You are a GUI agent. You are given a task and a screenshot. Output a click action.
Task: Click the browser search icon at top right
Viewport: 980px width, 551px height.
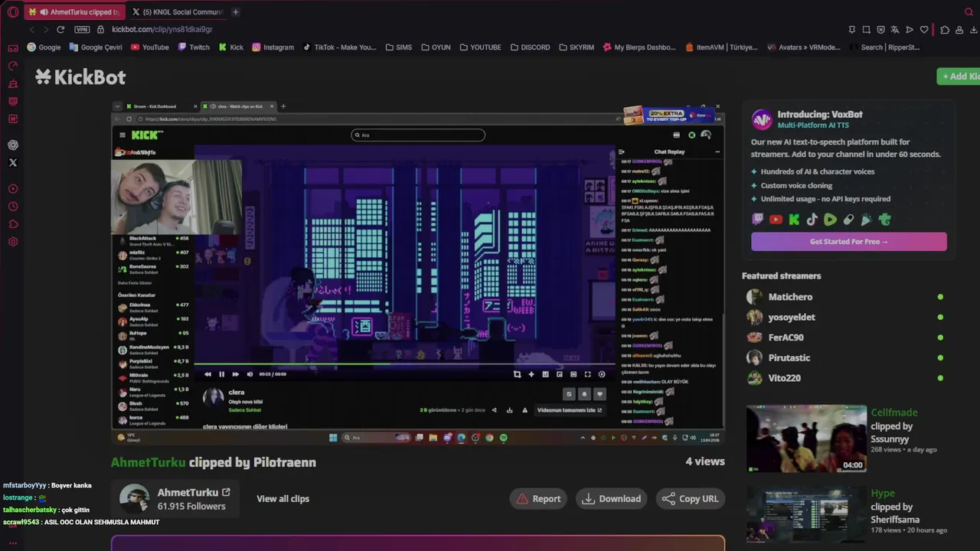coord(969,11)
